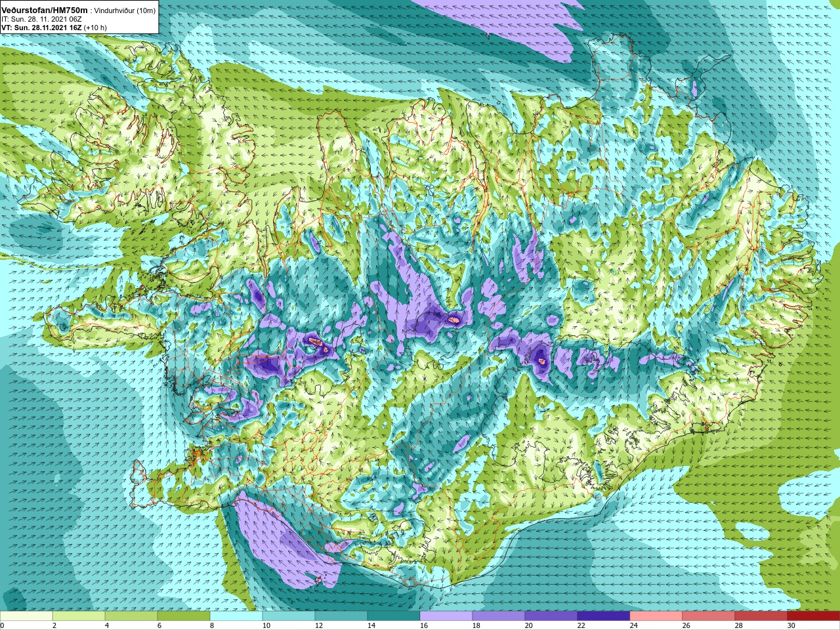Viewport: 840px width, 630px height.
Task: Select the 12–14 teal legend swatch
Action: (x=341, y=616)
